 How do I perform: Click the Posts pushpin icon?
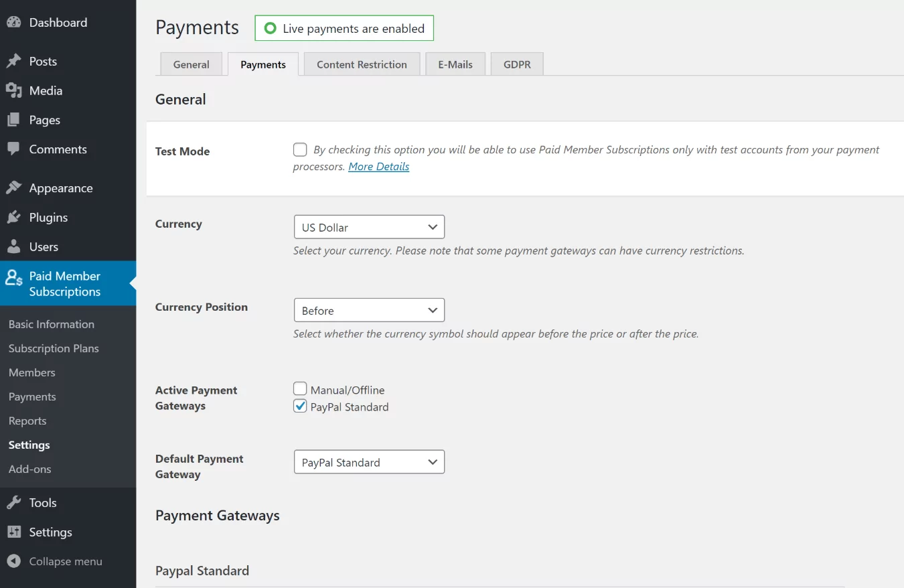coord(13,61)
